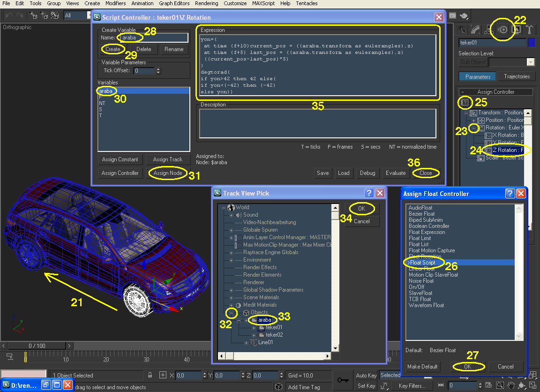The image size is (540, 392).
Task: Select Float Script in the controller list
Action: [x=422, y=263]
